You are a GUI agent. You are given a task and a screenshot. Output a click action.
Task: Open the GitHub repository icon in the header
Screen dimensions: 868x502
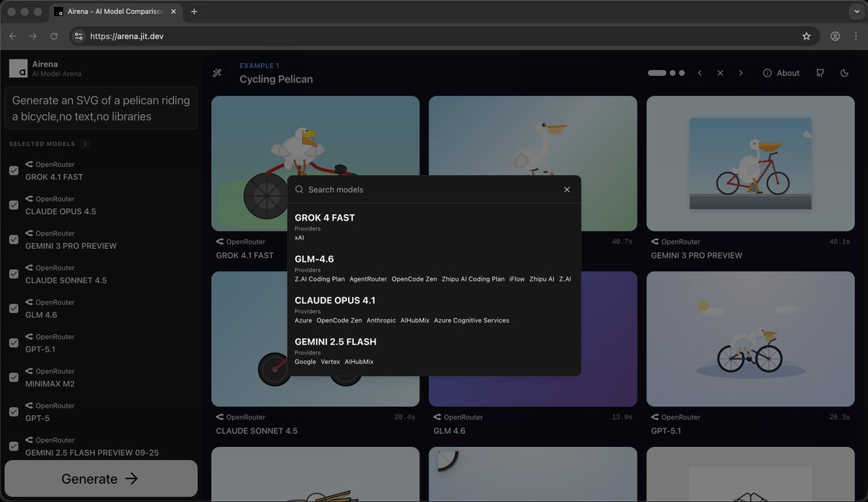click(820, 73)
